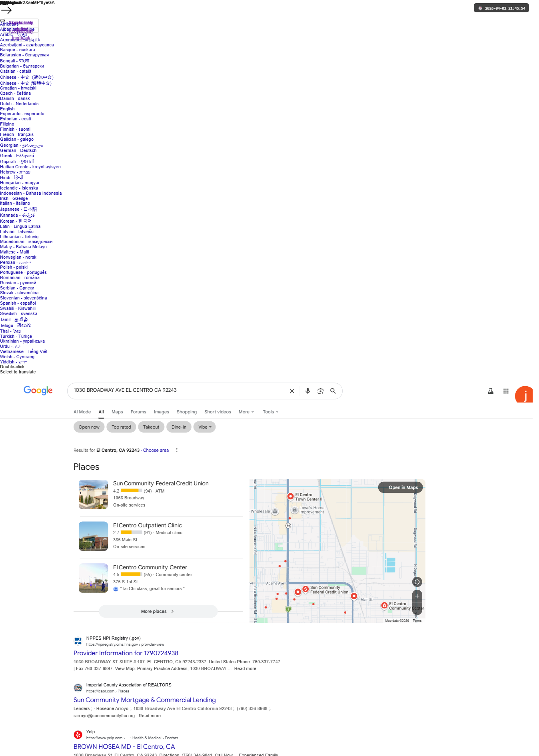Open the orange account avatar

click(x=524, y=394)
